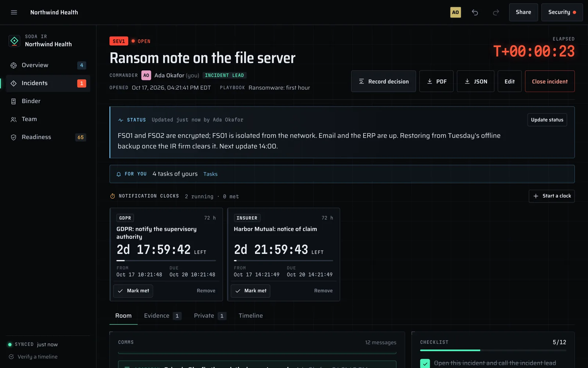Click the Readiness score badge 65
The image size is (588, 368).
click(80, 137)
